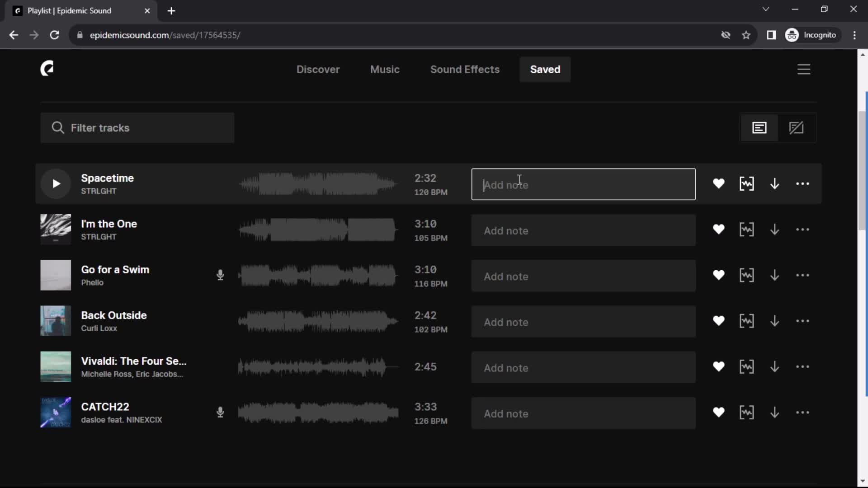The height and width of the screenshot is (488, 868).
Task: Download the CATCH22 track
Action: (x=774, y=413)
